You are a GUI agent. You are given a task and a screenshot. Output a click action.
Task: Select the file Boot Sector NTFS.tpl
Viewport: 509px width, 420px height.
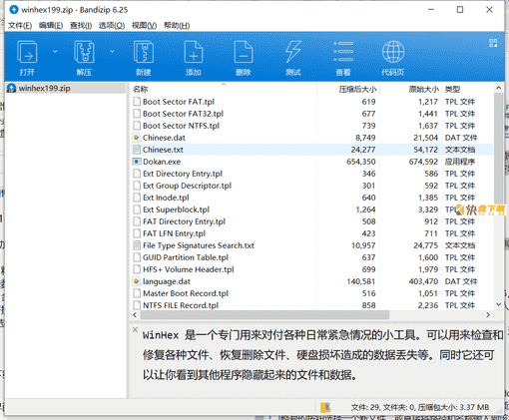click(x=312, y=126)
